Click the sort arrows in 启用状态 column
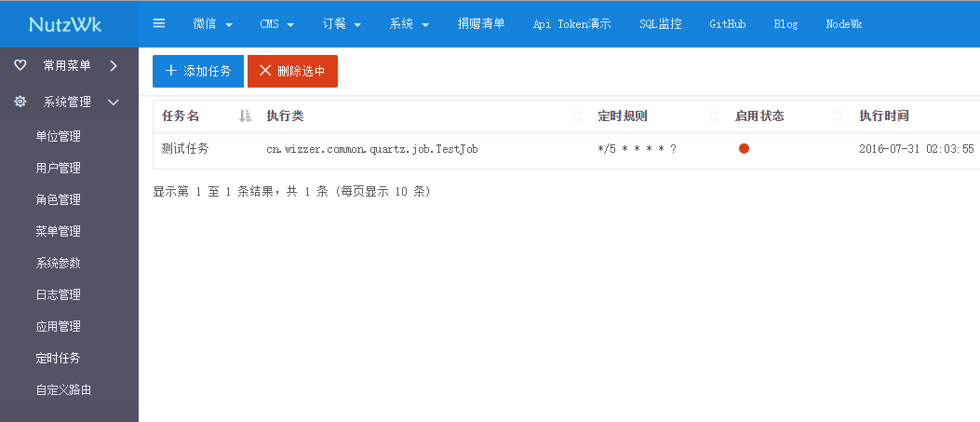 [x=839, y=116]
